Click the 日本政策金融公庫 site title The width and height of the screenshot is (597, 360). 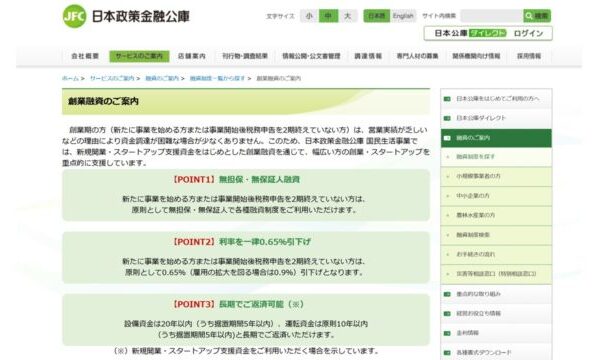pos(140,16)
